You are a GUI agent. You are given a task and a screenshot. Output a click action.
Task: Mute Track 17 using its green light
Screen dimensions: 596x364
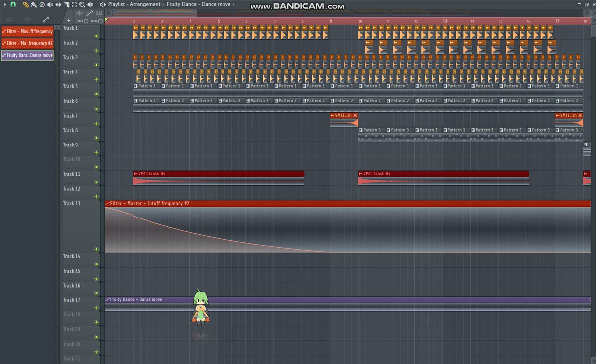(97, 308)
